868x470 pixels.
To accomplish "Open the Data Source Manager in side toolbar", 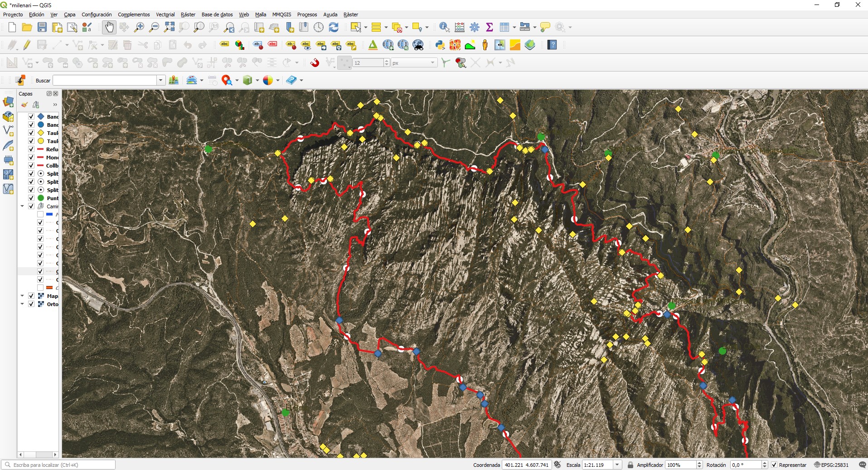I will click(8, 102).
